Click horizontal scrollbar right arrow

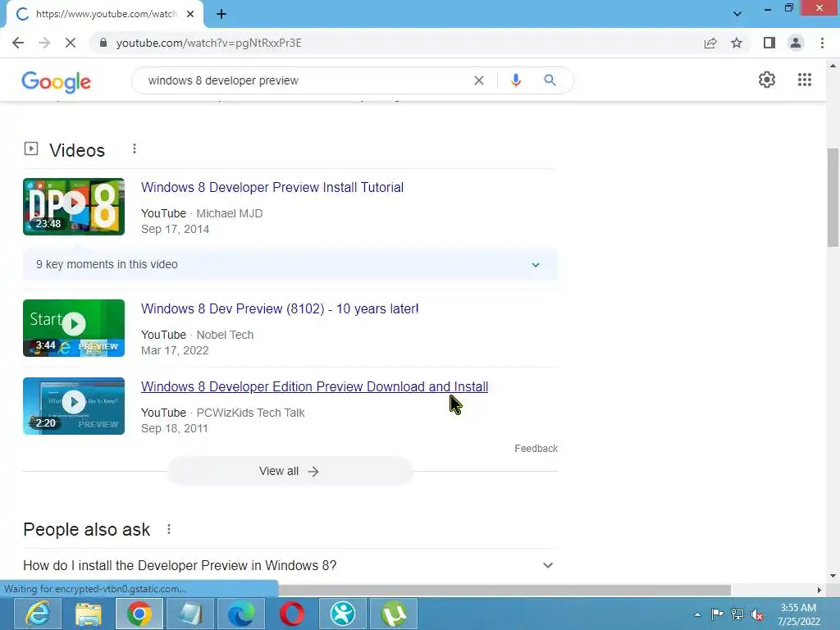(x=819, y=590)
